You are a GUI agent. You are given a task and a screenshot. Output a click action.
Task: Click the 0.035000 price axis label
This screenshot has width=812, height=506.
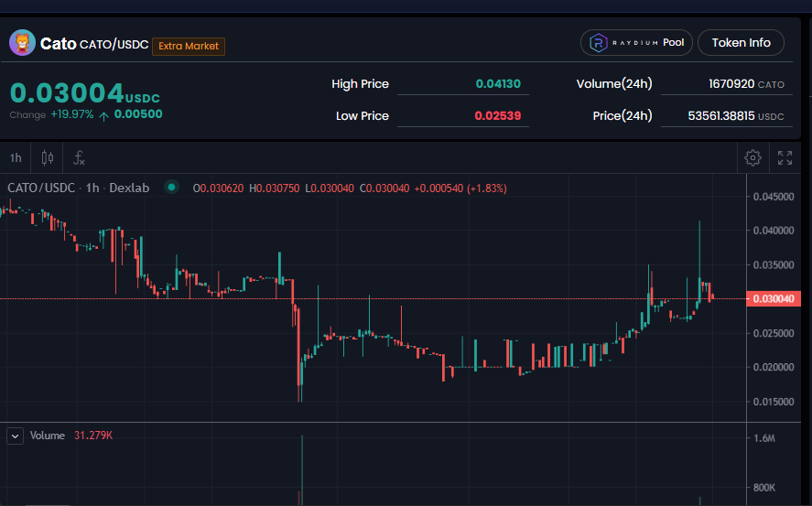[774, 265]
